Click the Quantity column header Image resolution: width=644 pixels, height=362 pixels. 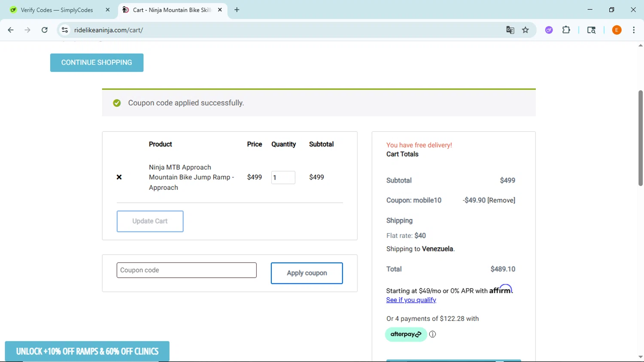[x=283, y=144]
